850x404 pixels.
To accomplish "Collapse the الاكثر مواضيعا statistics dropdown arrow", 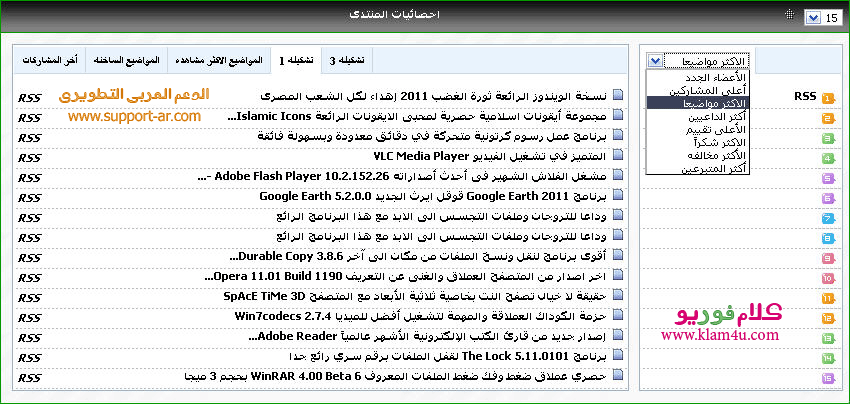I will [x=655, y=61].
